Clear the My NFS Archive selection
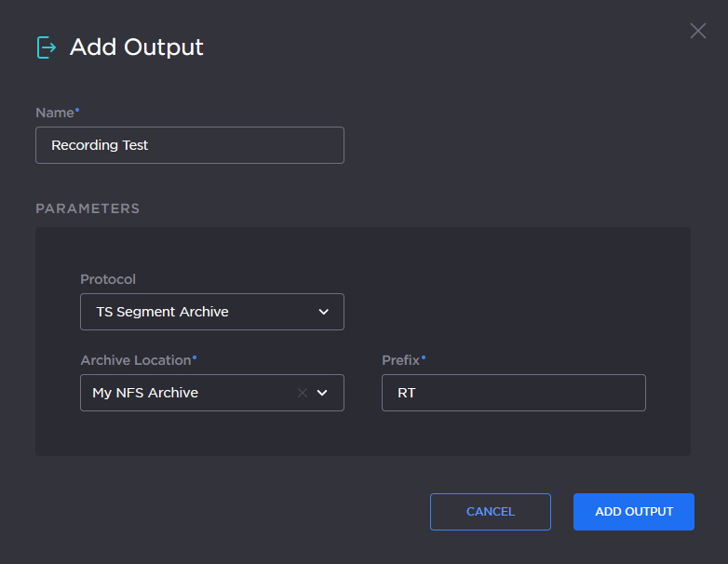 click(302, 393)
